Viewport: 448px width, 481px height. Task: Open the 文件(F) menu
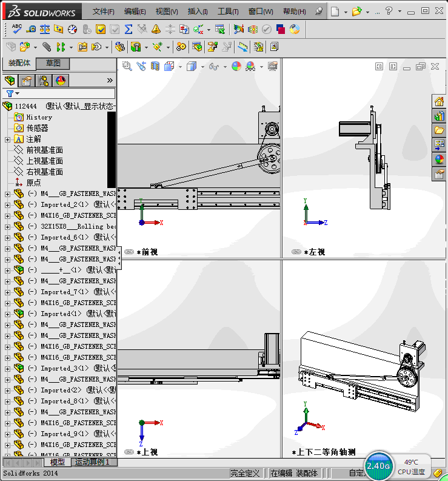point(103,12)
